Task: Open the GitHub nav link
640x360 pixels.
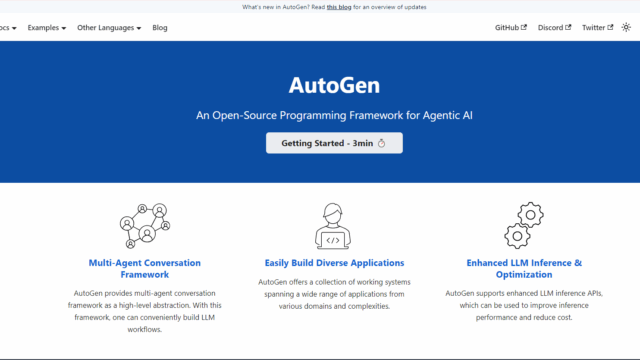Action: coord(511,27)
